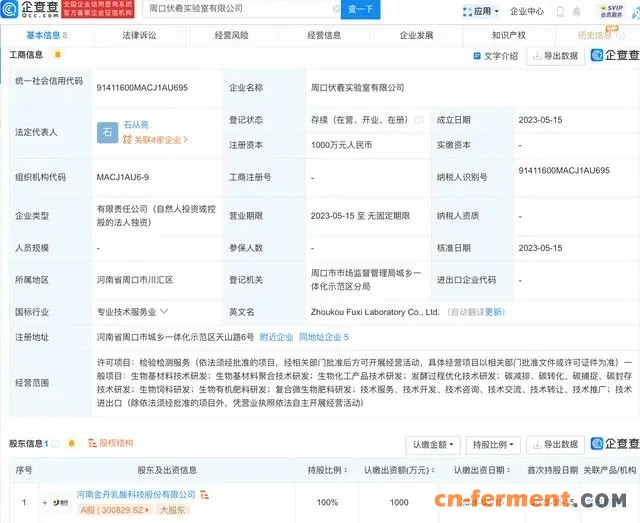
Task: Open shareholder 河南金丹乳酸科技股份有限公司 link
Action: (x=136, y=494)
